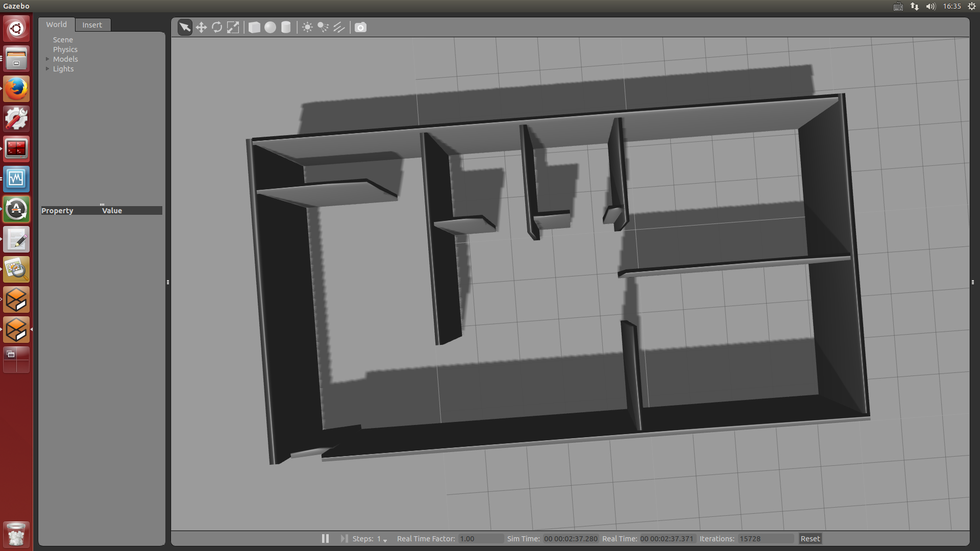Image resolution: width=980 pixels, height=551 pixels.
Task: Open the Files manager from dock
Action: 16,58
